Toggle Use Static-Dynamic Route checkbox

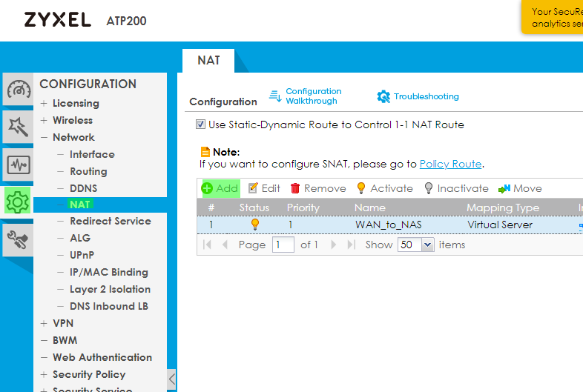coord(200,124)
